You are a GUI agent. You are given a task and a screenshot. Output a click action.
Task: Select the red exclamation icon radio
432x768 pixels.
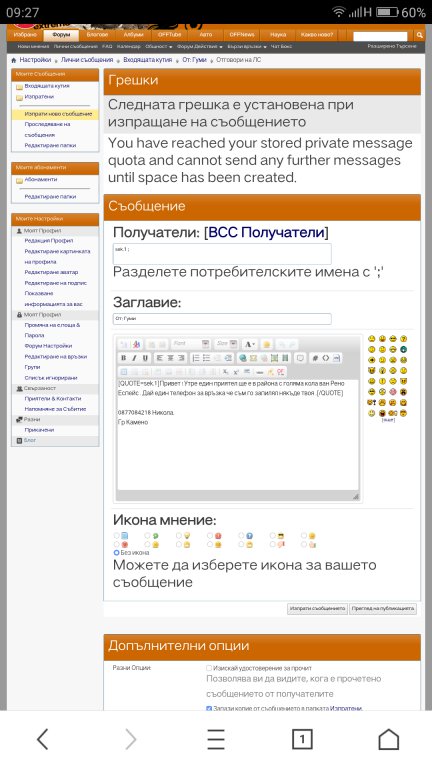[x=210, y=536]
